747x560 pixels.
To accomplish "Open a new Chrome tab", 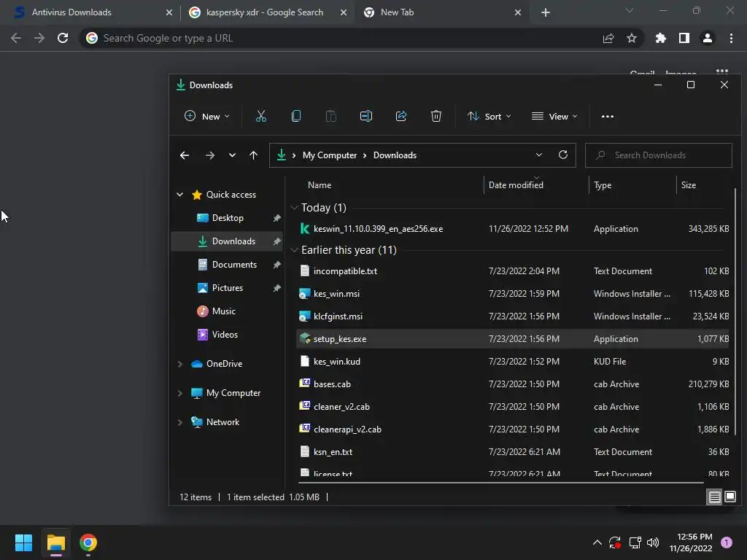I will 546,13.
